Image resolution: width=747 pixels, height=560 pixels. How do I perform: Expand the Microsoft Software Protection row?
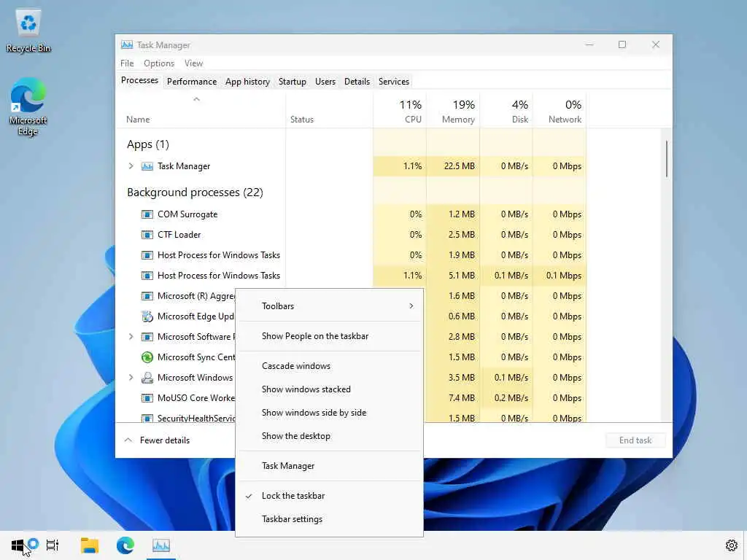coord(131,337)
